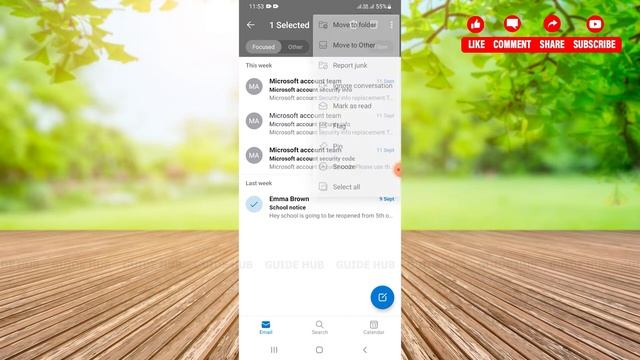Click the Select all checkbox icon

point(323,187)
